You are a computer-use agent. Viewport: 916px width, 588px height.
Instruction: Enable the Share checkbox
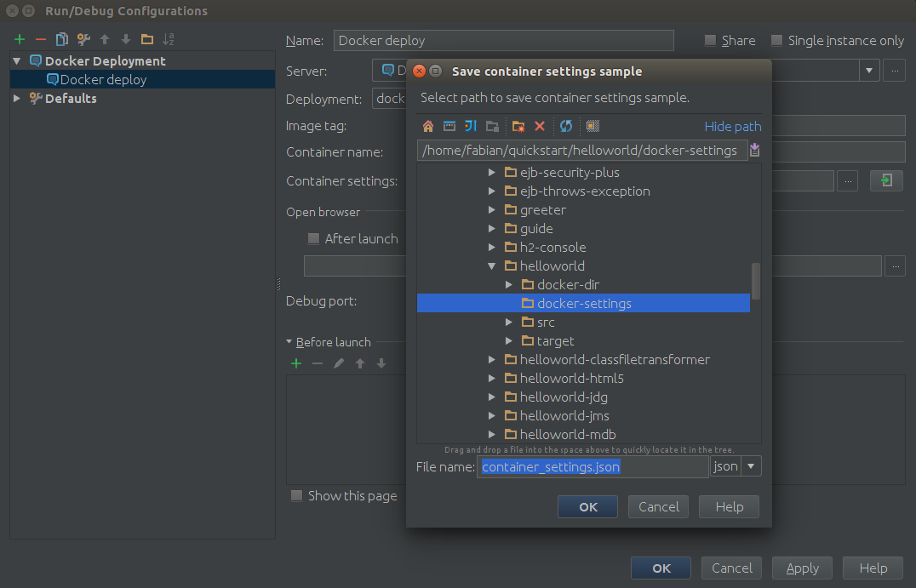tap(710, 41)
